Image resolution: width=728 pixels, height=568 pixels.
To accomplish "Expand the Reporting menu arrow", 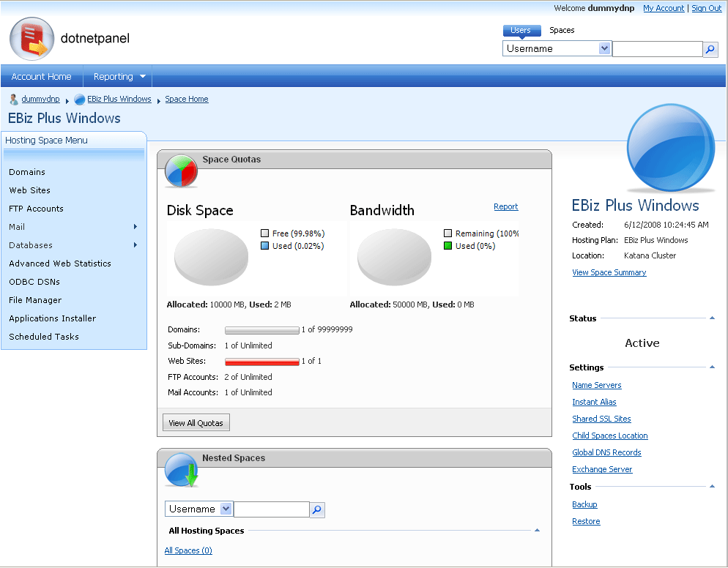I will point(143,77).
